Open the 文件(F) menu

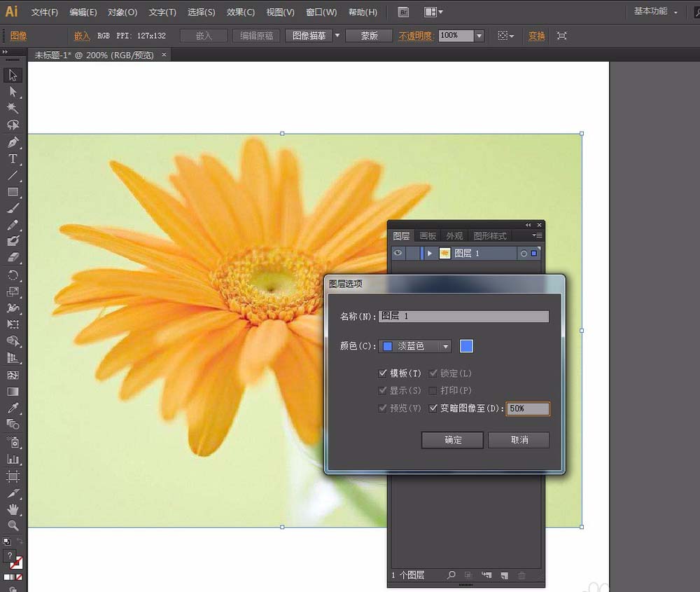point(44,12)
